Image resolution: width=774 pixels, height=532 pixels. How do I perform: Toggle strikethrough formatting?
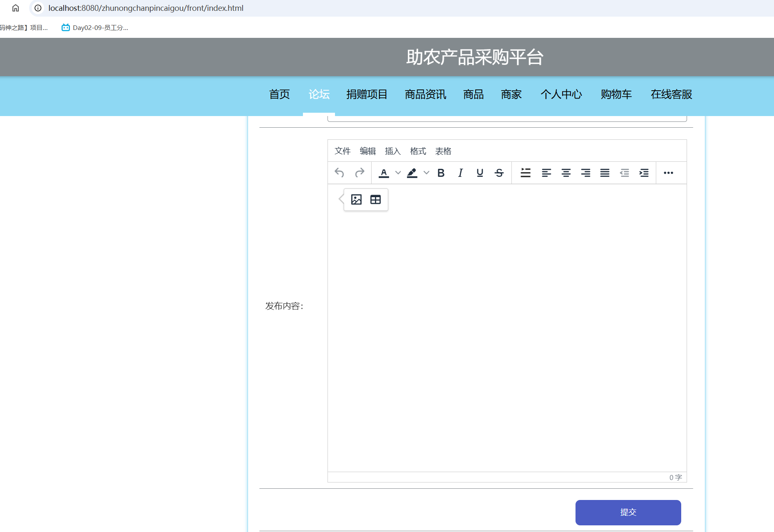(x=499, y=173)
